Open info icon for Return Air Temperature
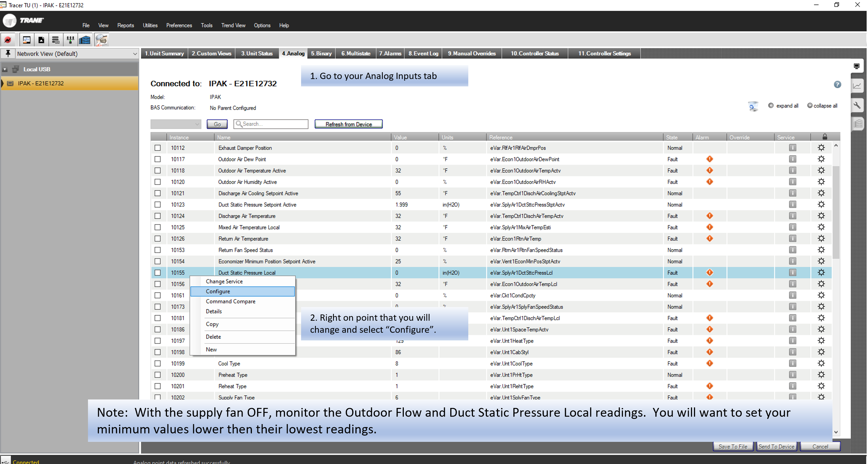 tap(793, 238)
